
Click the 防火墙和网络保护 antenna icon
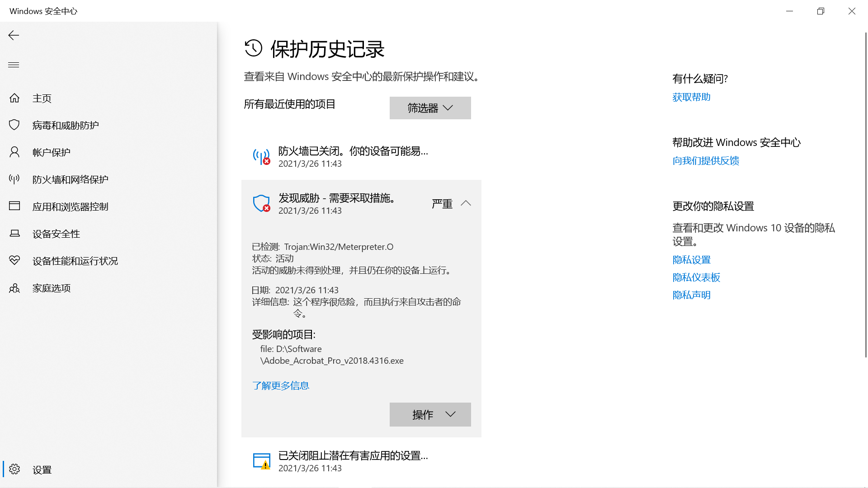pos(14,179)
